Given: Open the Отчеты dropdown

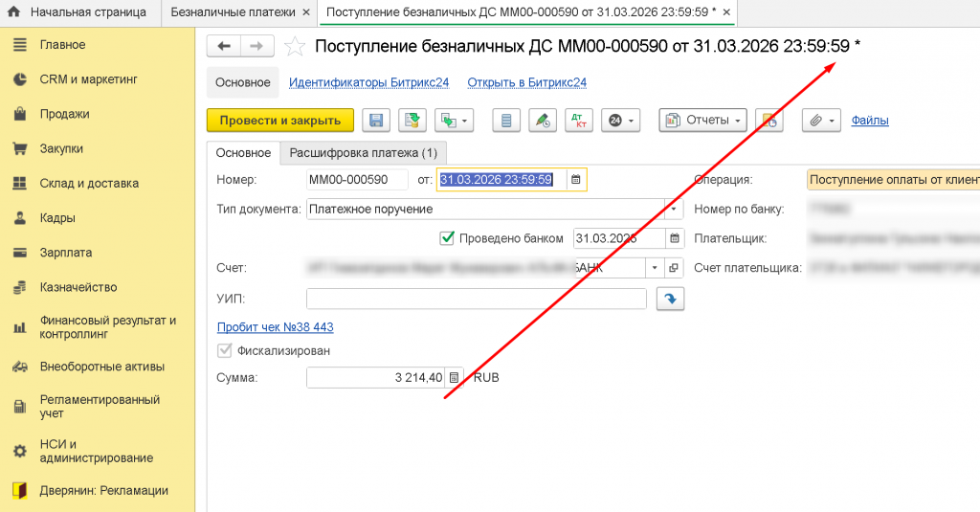Looking at the screenshot, I should click(x=702, y=120).
